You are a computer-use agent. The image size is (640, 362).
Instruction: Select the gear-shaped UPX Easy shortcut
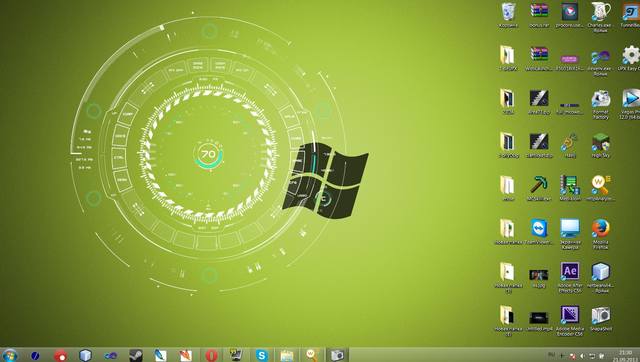630,58
